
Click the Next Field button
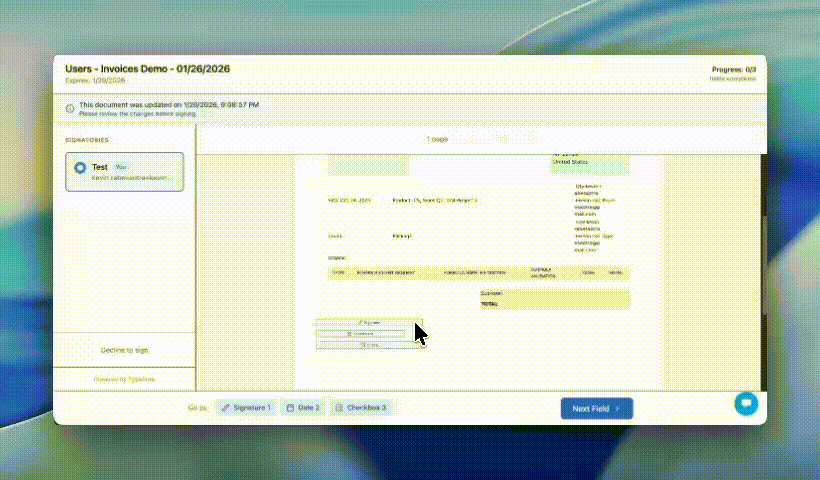(x=596, y=408)
